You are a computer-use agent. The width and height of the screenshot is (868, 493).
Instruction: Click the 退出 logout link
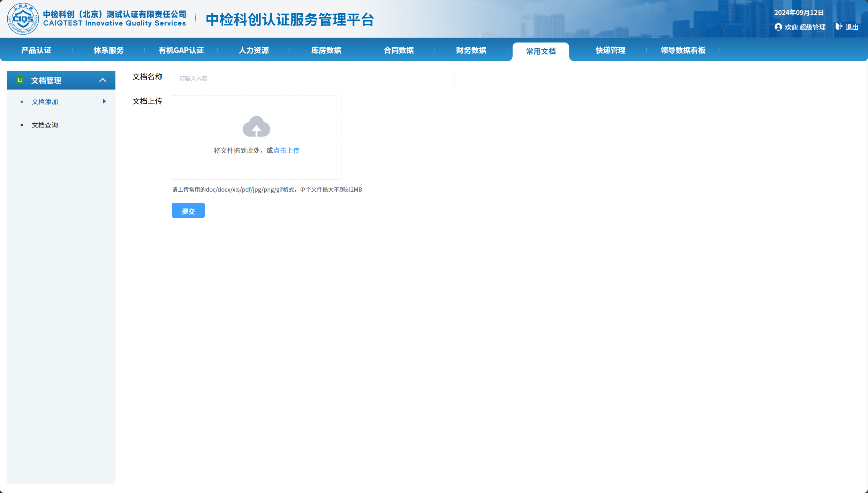[x=852, y=27]
